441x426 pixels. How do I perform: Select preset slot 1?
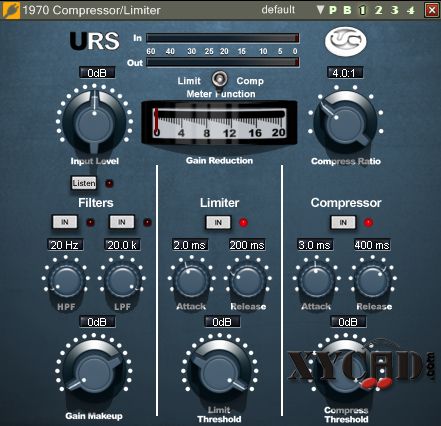click(362, 10)
